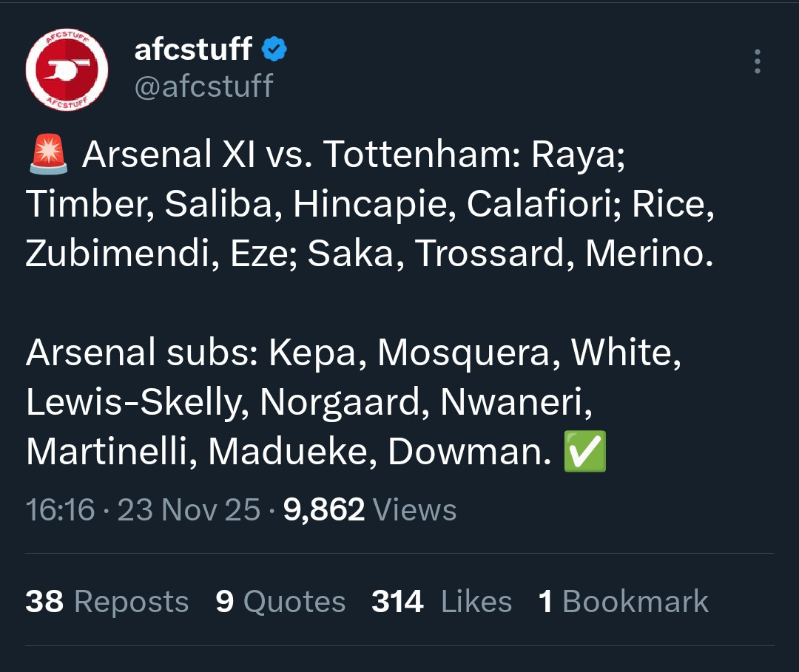
Task: Show the 38 Reposts list
Action: (x=107, y=601)
